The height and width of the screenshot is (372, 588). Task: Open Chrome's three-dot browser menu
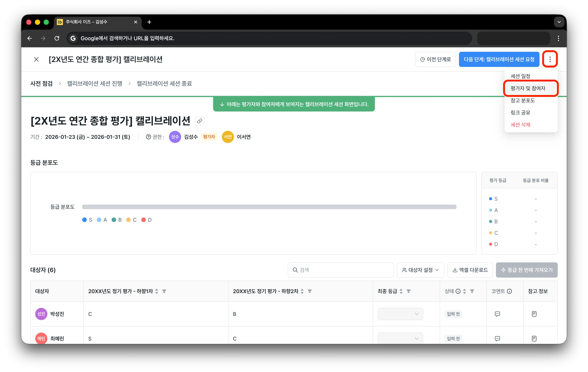pos(558,38)
